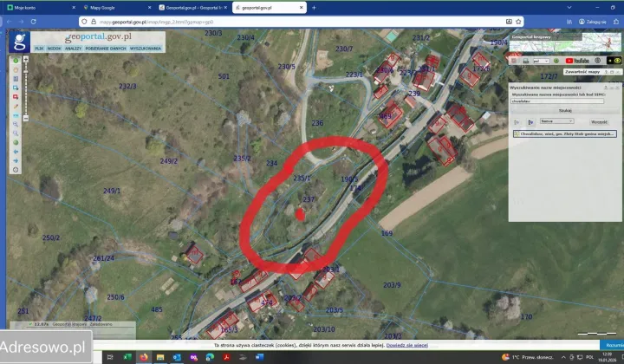The width and height of the screenshot is (624, 364).
Task: Switch to the 'Moje konto' browser tab
Action: coord(40,8)
